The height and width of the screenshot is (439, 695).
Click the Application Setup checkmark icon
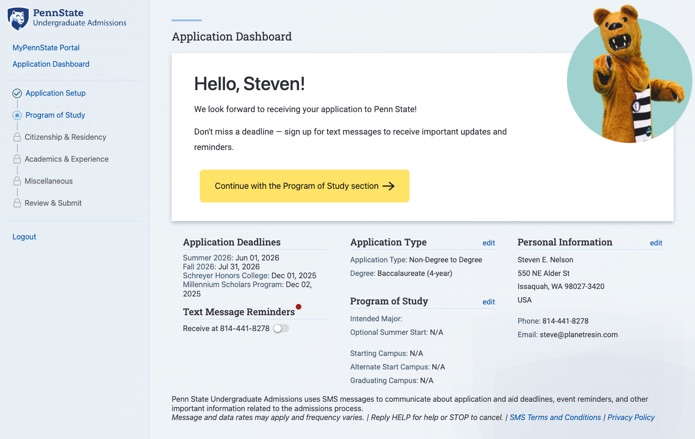(x=17, y=93)
